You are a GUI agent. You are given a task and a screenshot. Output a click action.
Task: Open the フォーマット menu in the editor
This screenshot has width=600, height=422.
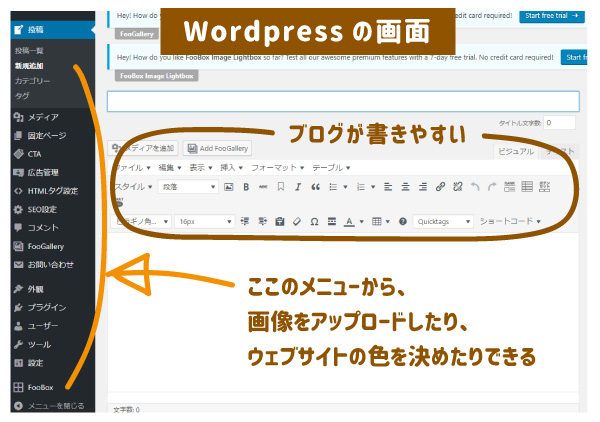[x=277, y=168]
